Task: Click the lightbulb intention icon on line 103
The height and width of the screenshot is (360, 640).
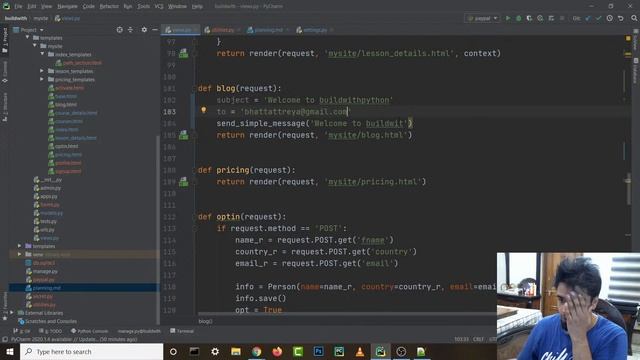Action: pyautogui.click(x=203, y=110)
